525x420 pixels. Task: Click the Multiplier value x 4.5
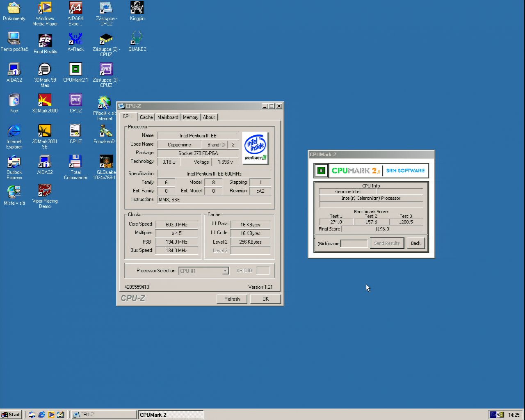176,233
